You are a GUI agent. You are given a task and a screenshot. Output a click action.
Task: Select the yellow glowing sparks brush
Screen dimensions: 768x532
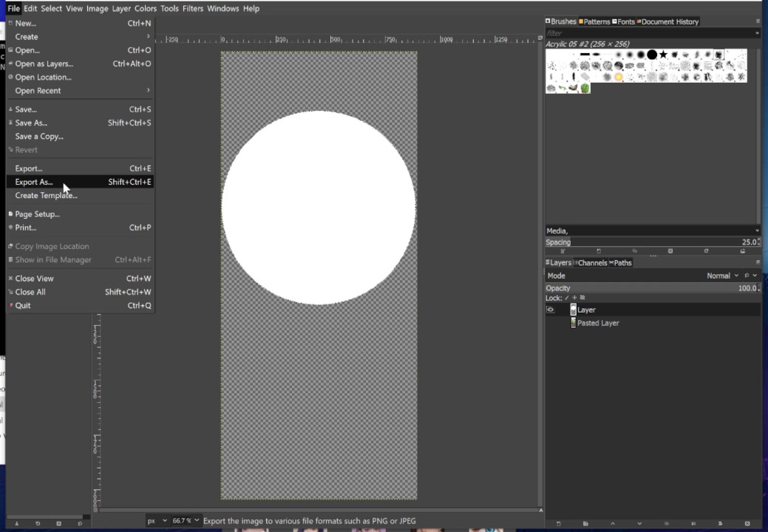point(619,77)
